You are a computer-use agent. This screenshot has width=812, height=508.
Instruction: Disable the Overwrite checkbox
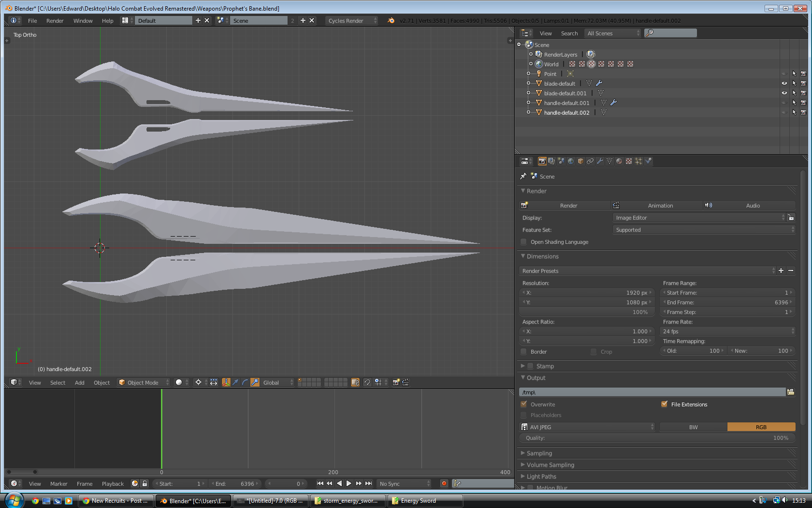(523, 404)
